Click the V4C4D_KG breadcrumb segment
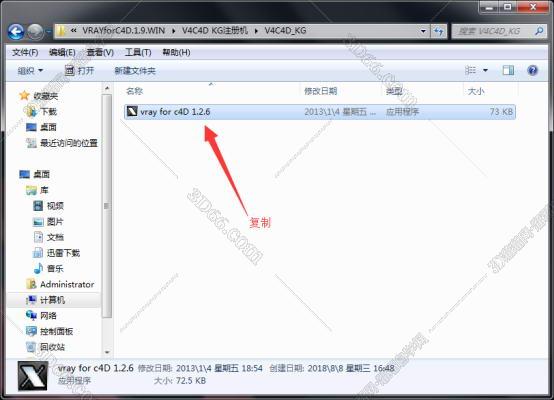The image size is (554, 400). pos(285,31)
